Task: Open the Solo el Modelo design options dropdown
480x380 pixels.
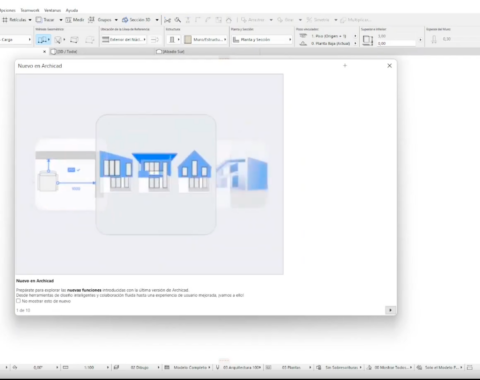Action: coord(443,367)
